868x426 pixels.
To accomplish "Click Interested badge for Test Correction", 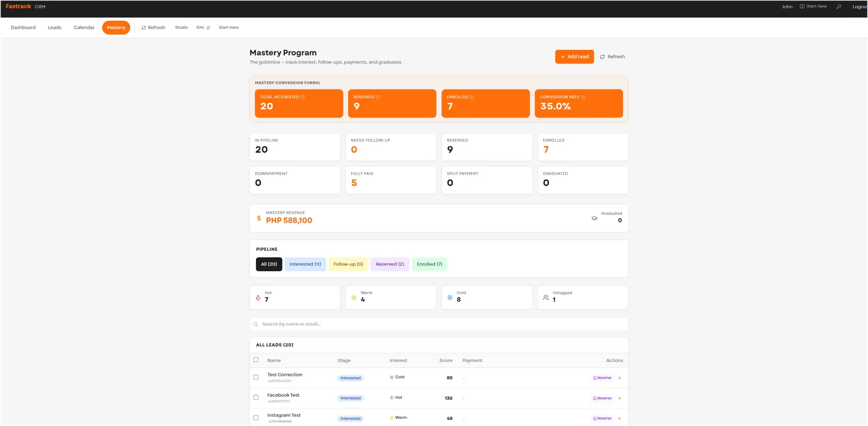I will (x=350, y=378).
